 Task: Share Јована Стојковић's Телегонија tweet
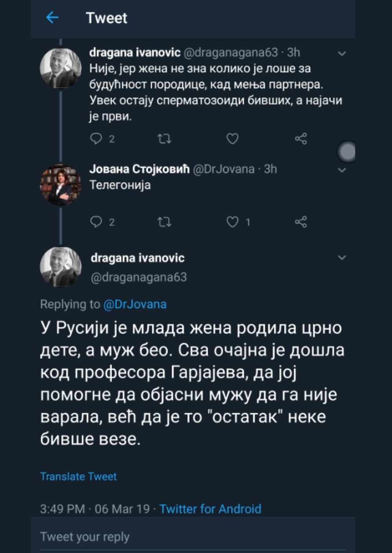tap(301, 222)
